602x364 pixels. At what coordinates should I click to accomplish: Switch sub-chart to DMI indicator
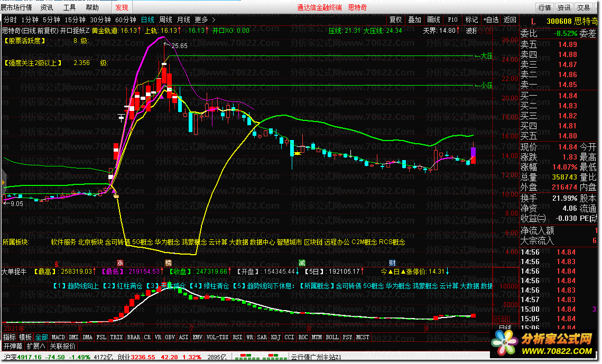pos(73,337)
